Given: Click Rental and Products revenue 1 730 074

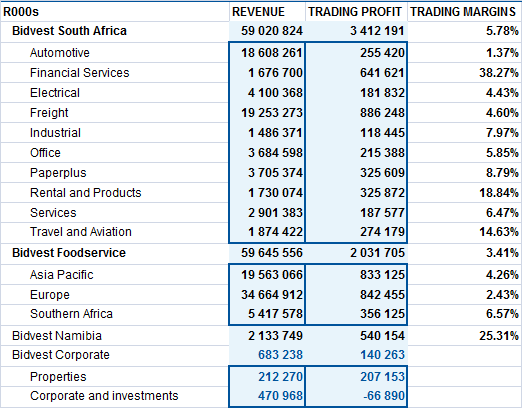Looking at the screenshot, I should tap(275, 193).
